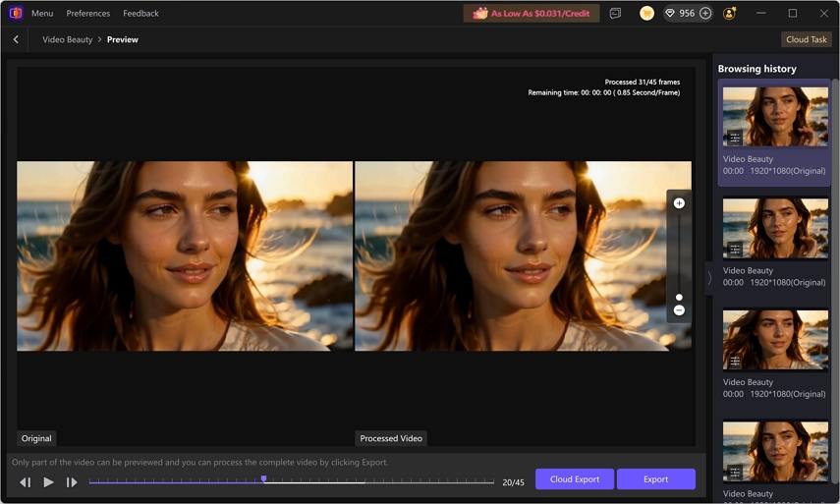This screenshot has width=840, height=504.
Task: Click the preview zoom slider handle
Action: point(679,298)
